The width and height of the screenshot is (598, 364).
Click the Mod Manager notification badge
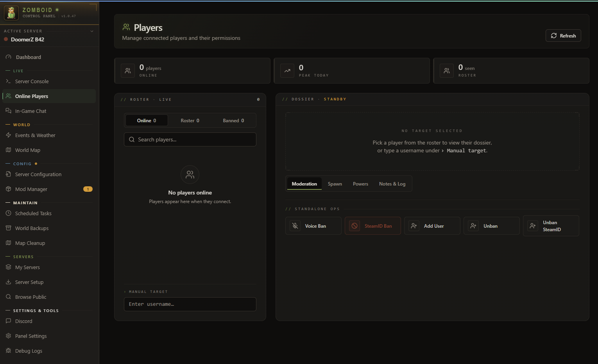(x=88, y=189)
